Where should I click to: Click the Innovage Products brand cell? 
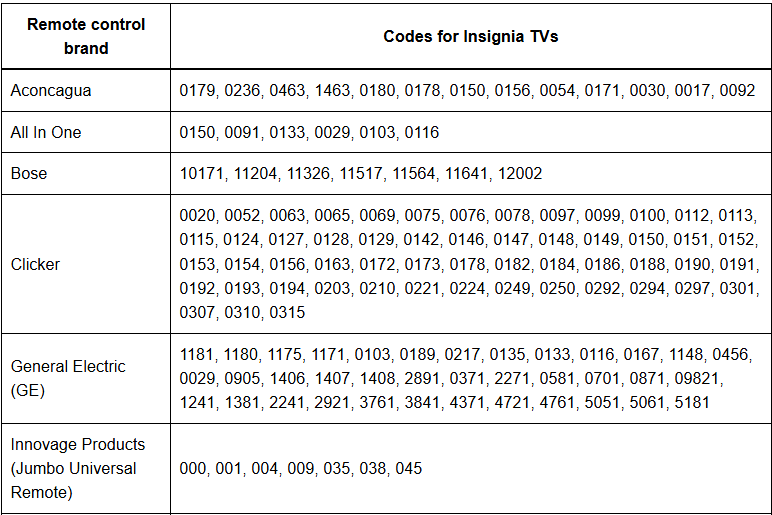[78, 468]
